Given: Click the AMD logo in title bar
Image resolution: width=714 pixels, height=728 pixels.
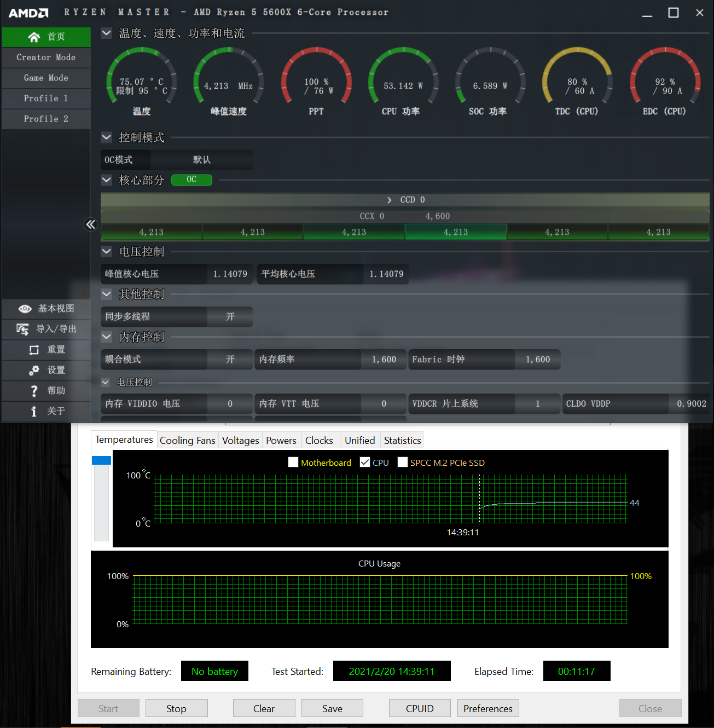Looking at the screenshot, I should tap(28, 13).
